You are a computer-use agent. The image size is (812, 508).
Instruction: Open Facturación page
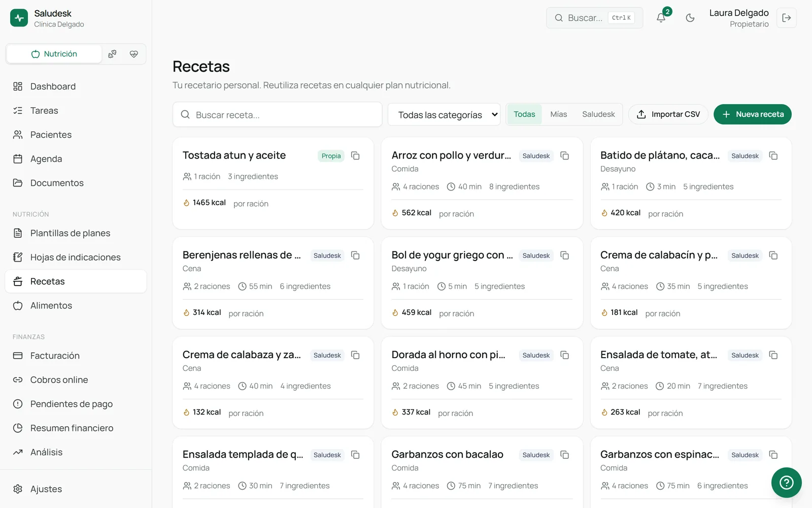point(76,356)
